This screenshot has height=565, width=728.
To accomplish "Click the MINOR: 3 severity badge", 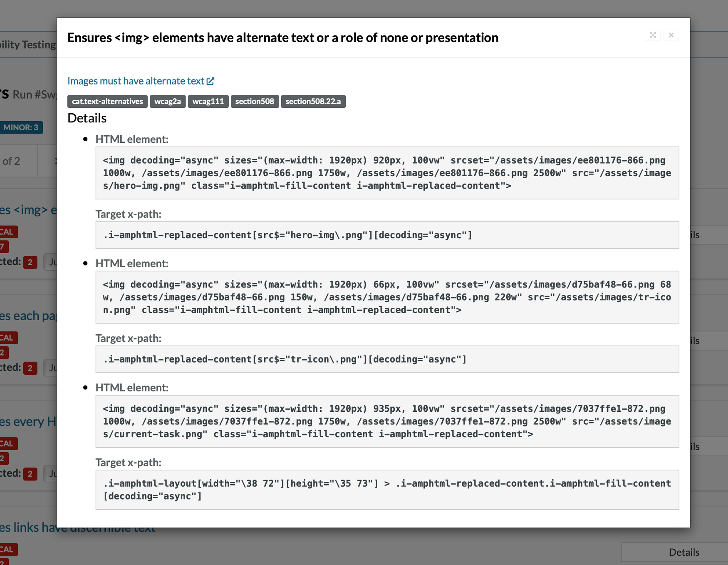I will click(x=21, y=127).
